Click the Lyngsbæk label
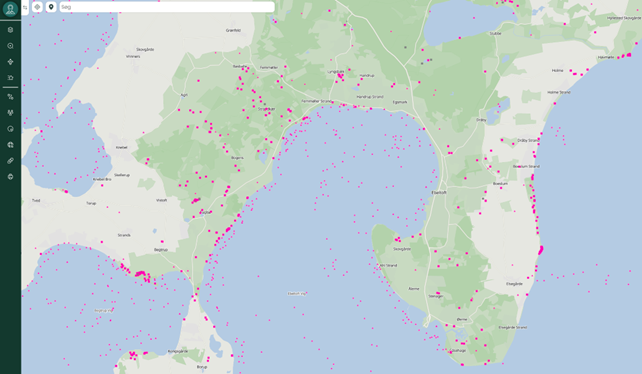 [336, 72]
